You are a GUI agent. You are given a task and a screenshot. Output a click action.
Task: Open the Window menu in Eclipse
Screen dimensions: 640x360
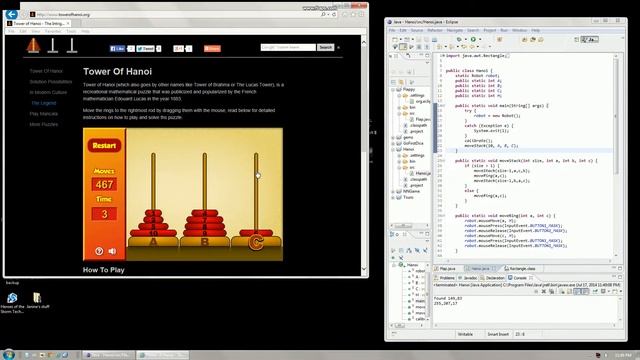520,30
